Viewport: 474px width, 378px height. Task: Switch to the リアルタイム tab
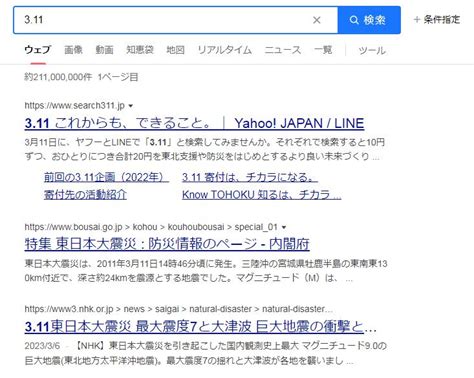[225, 50]
